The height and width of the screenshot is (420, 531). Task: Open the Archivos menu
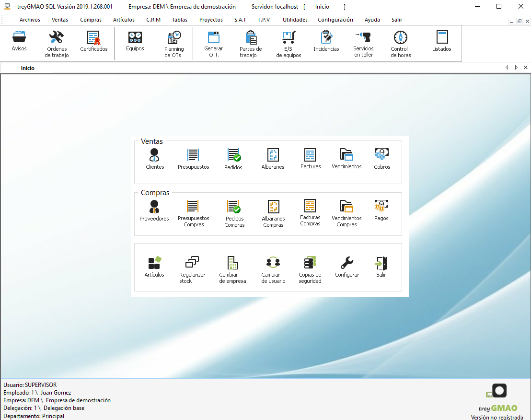click(30, 20)
